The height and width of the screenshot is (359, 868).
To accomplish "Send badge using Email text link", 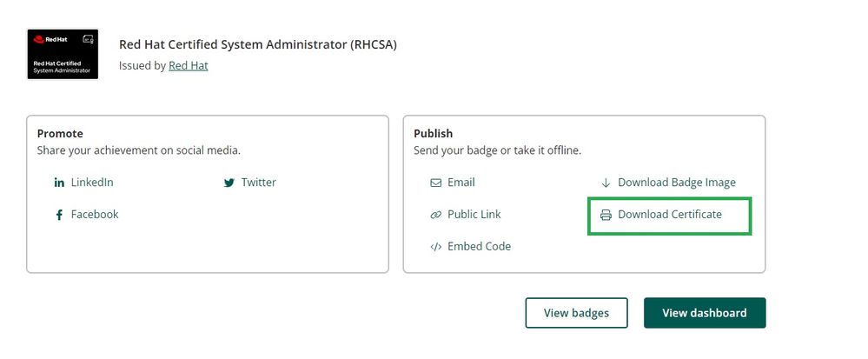I will [x=461, y=183].
